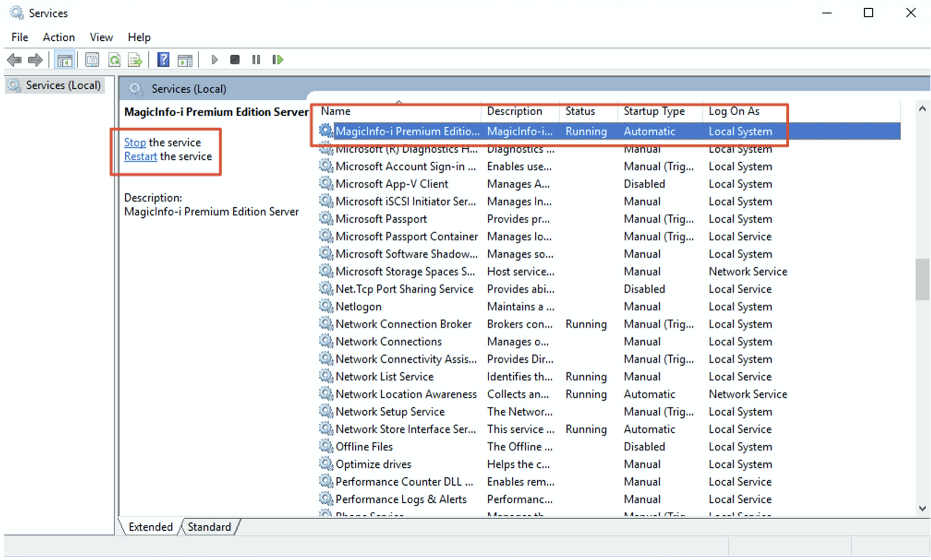
Task: Click the Start Service play icon
Action: pyautogui.click(x=215, y=59)
